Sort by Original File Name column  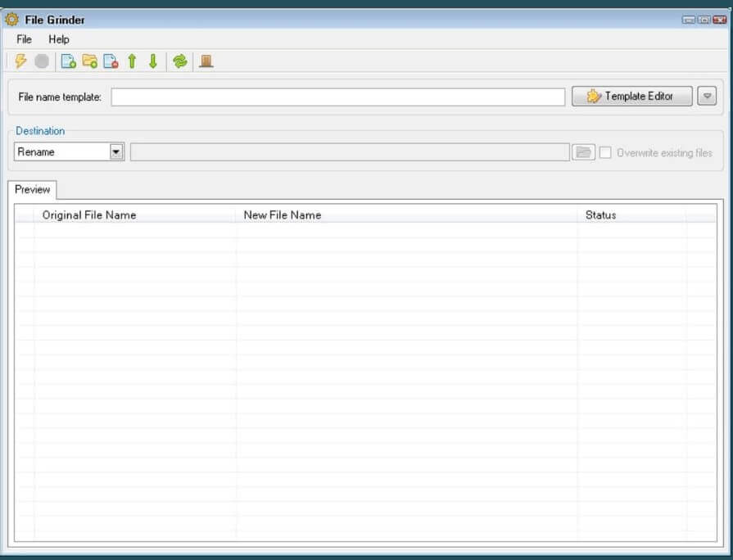pos(134,215)
